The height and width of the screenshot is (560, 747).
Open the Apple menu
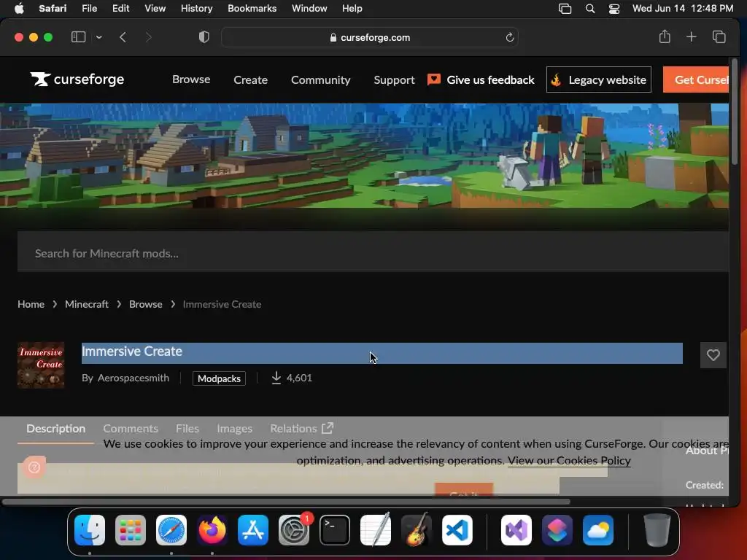19,9
